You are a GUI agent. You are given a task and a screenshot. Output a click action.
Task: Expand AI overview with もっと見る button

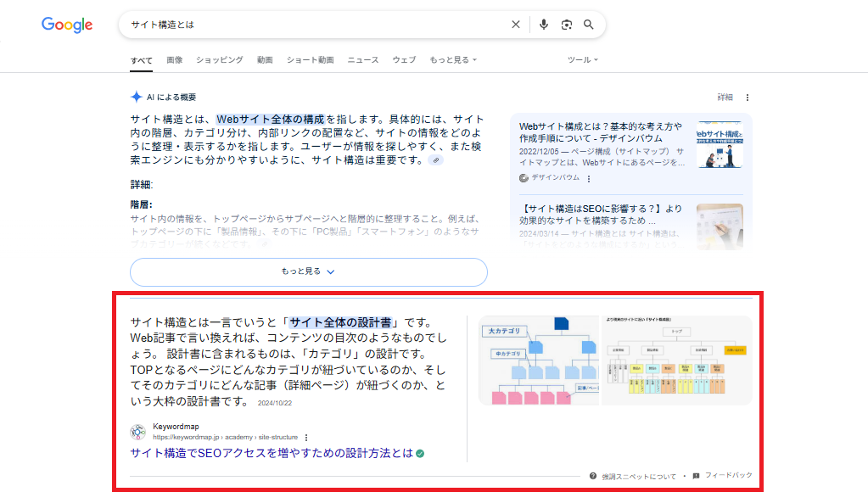[x=309, y=271]
